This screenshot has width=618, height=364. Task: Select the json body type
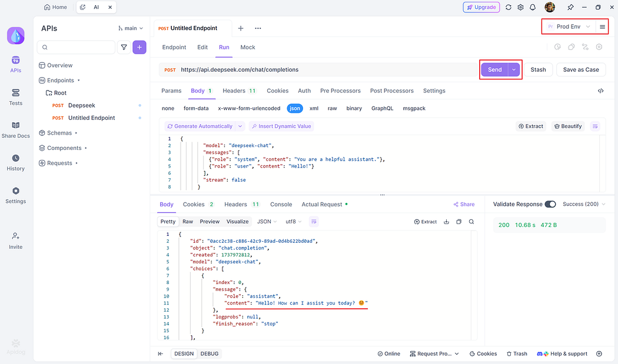click(295, 108)
